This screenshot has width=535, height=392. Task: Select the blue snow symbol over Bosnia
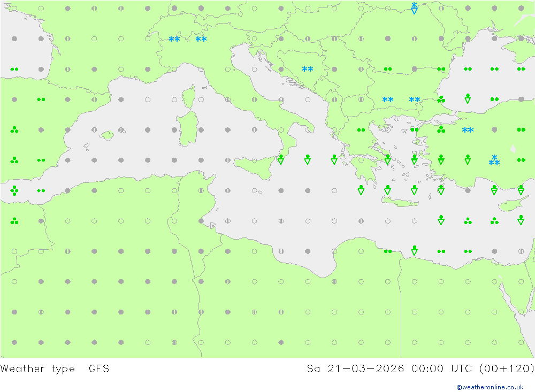[308, 70]
